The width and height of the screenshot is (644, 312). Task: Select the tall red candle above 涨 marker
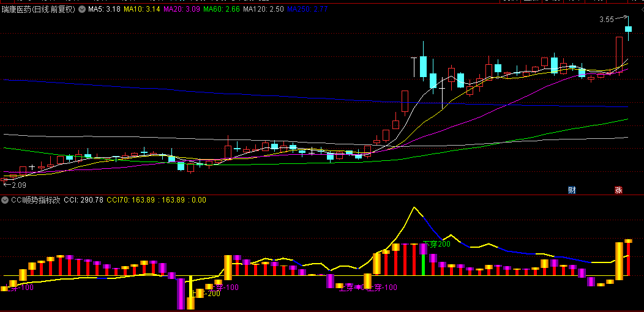tap(619, 56)
